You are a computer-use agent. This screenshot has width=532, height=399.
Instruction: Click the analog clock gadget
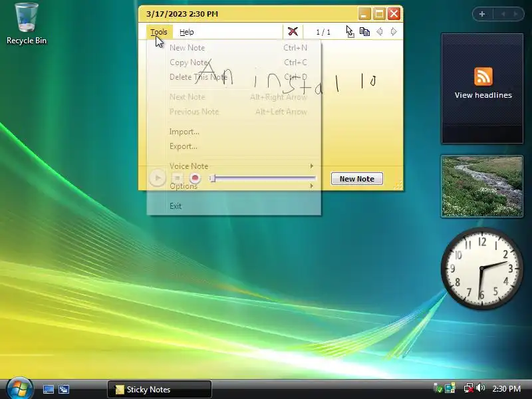coord(481,269)
